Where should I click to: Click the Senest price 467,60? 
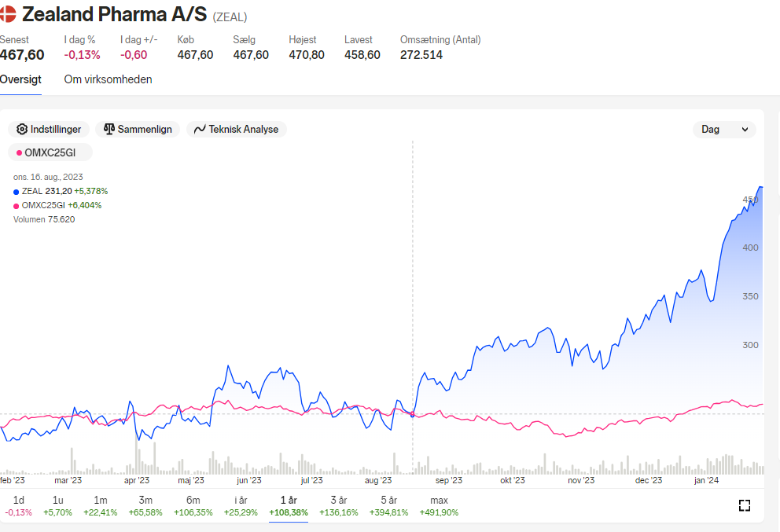[22, 55]
